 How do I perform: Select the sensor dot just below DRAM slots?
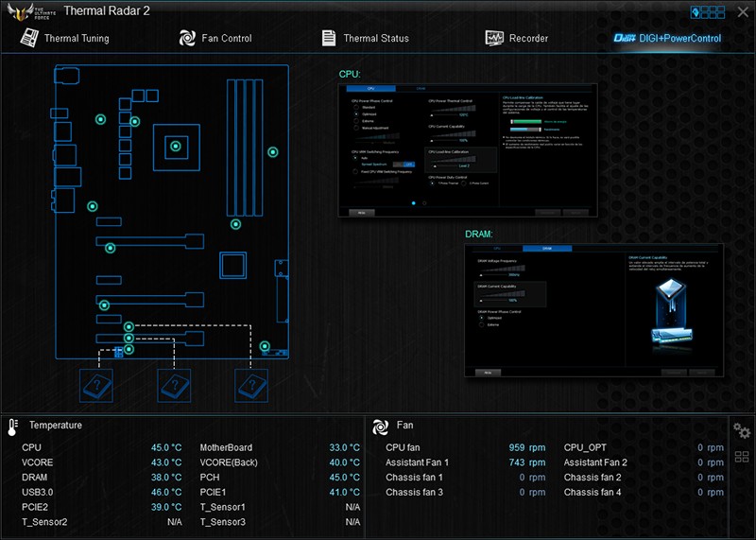point(235,224)
